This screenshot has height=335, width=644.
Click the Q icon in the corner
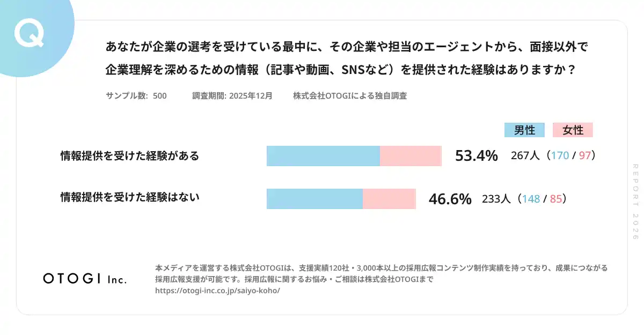coord(29,34)
